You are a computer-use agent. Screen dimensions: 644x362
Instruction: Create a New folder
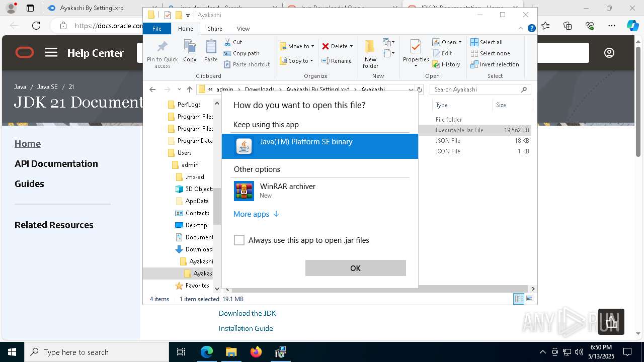tap(370, 54)
